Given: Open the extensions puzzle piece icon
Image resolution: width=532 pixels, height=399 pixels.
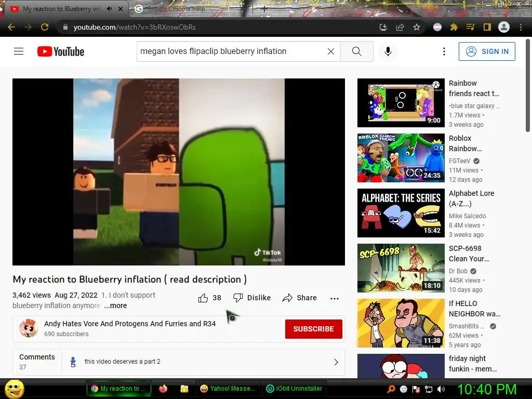Looking at the screenshot, I should 454,27.
